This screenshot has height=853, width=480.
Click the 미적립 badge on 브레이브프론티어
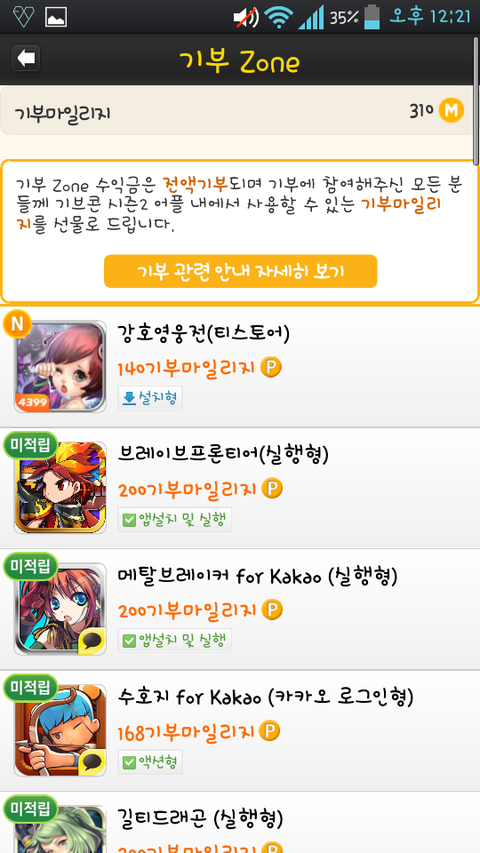(x=30, y=445)
